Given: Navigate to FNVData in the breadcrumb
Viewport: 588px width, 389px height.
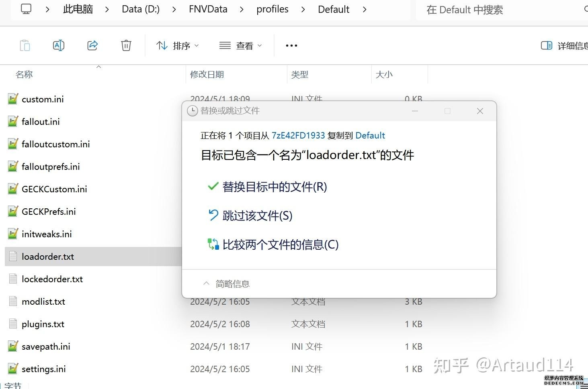Looking at the screenshot, I should [208, 9].
